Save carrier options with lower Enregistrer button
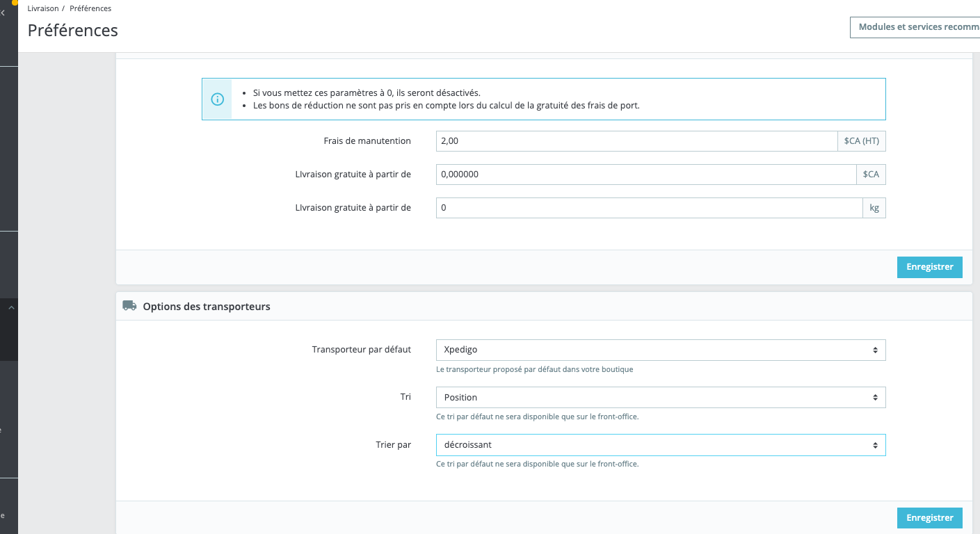 [929, 517]
